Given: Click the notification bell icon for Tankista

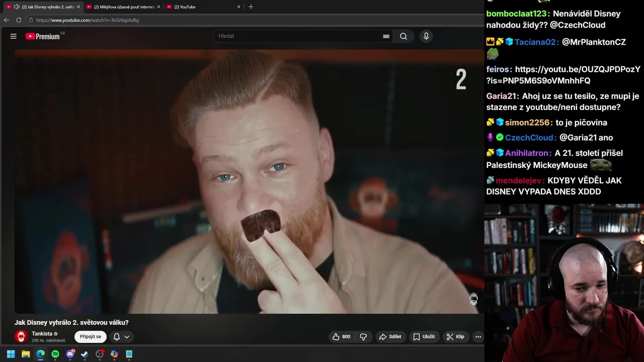Looking at the screenshot, I should [x=117, y=337].
